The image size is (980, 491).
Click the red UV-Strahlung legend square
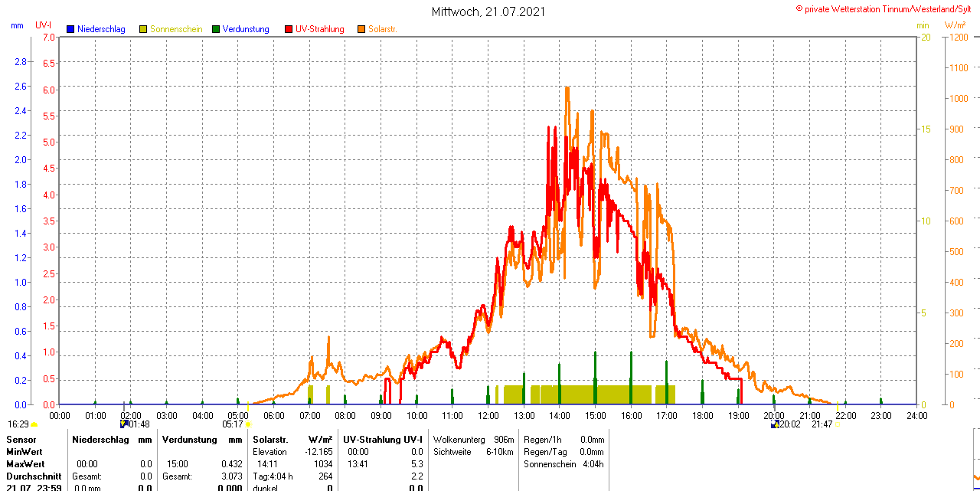pos(289,29)
